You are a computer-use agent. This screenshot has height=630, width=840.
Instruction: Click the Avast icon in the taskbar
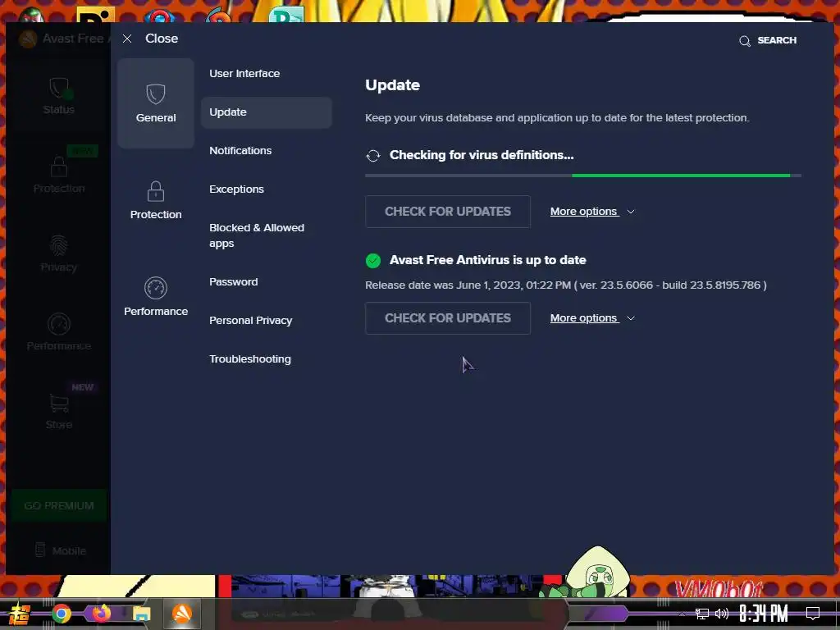pyautogui.click(x=181, y=614)
